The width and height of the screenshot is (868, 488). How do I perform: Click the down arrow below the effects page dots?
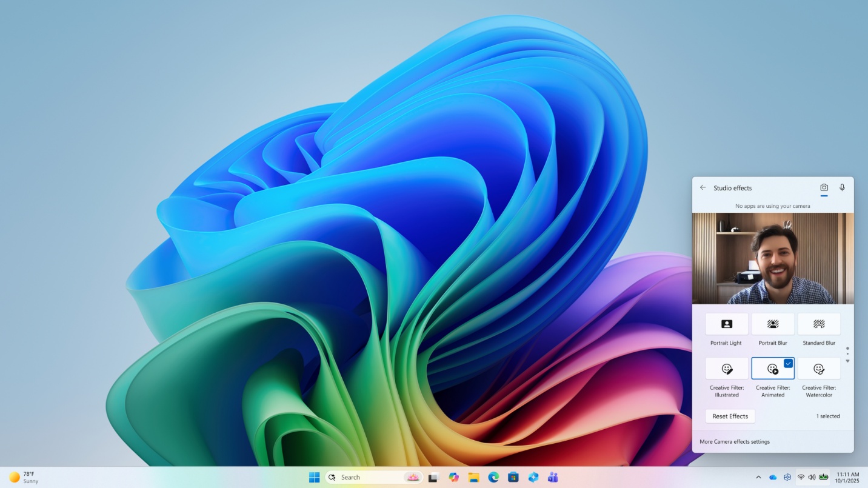point(847,361)
